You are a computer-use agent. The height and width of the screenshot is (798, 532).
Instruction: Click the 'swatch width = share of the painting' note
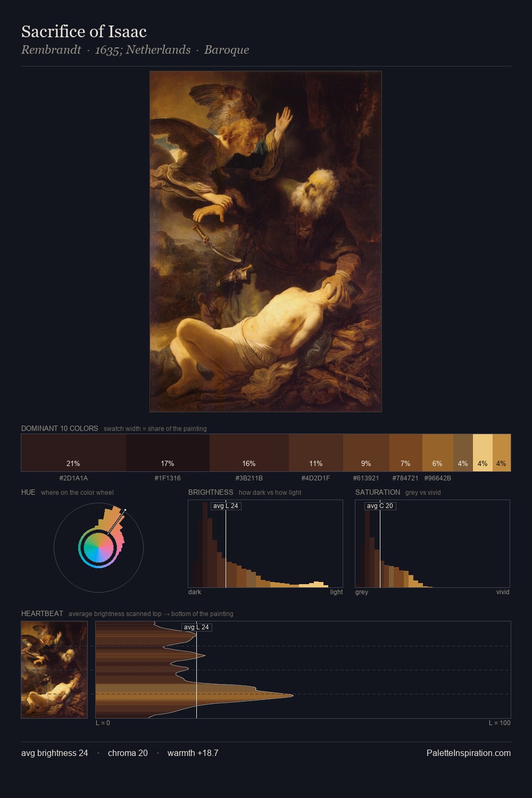click(155, 429)
